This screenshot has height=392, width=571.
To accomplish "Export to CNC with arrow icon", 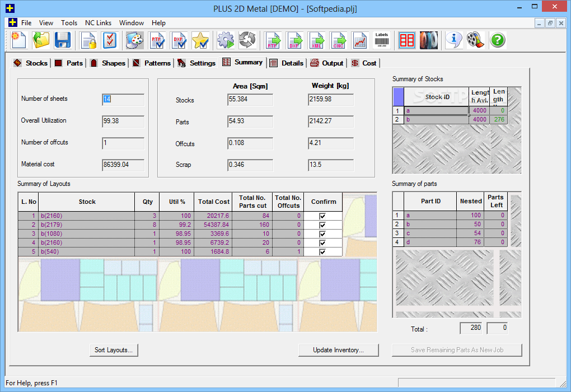I will pos(338,40).
